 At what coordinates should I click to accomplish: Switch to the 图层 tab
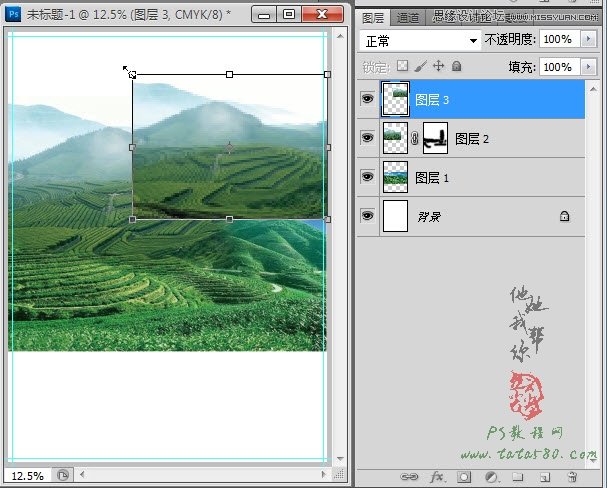click(373, 18)
